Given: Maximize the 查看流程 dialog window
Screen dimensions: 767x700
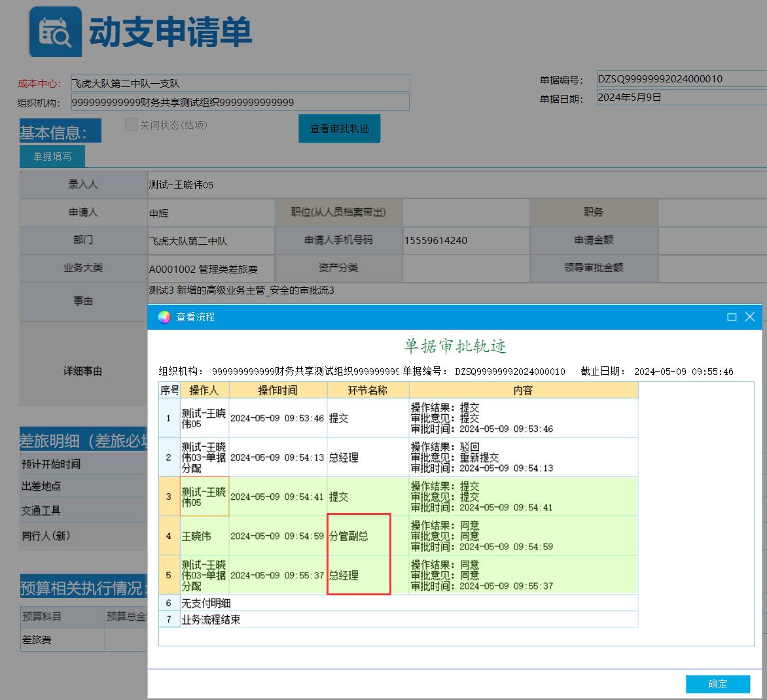Looking at the screenshot, I should pyautogui.click(x=732, y=317).
